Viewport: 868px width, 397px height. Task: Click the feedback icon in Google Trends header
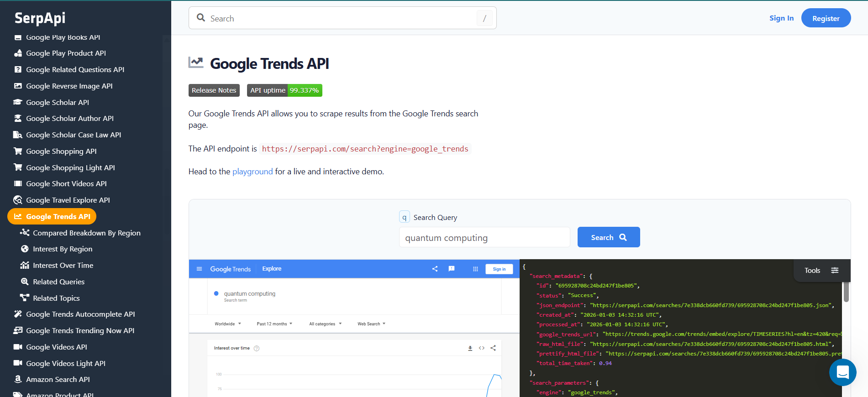point(452,269)
